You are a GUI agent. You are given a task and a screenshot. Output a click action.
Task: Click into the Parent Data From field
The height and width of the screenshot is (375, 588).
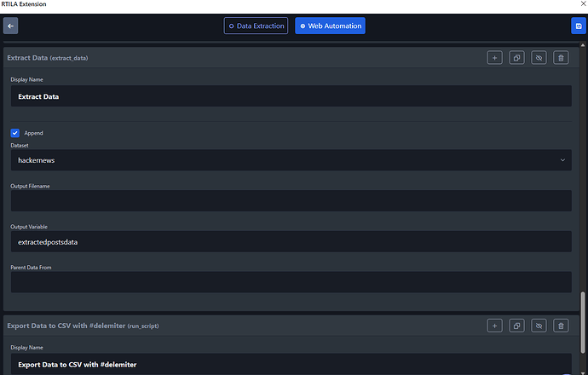coord(291,282)
